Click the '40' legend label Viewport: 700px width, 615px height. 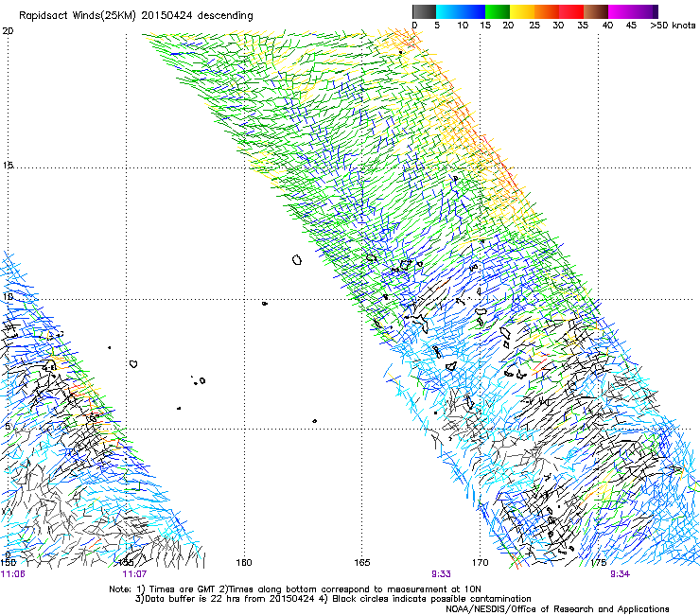pyautogui.click(x=607, y=26)
